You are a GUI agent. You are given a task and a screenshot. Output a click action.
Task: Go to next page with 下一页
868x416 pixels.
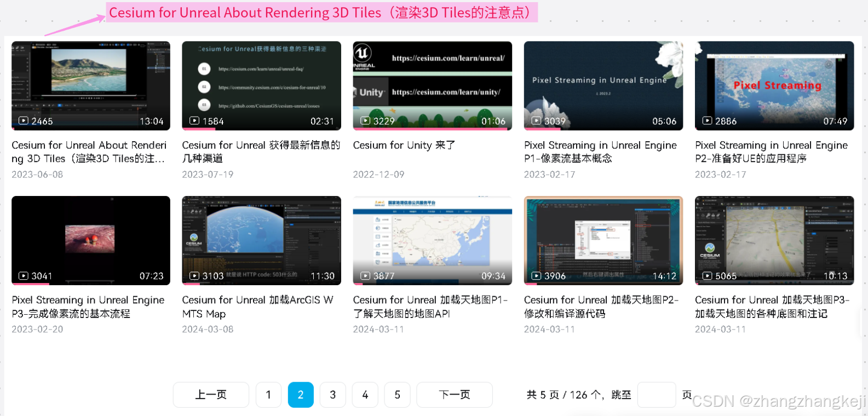pos(455,395)
